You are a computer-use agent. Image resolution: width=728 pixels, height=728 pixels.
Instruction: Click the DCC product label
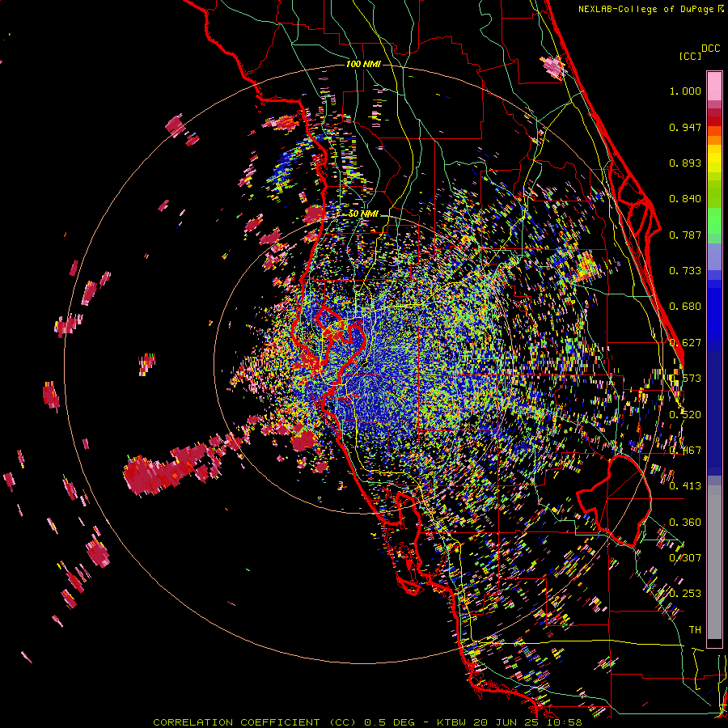(711, 49)
